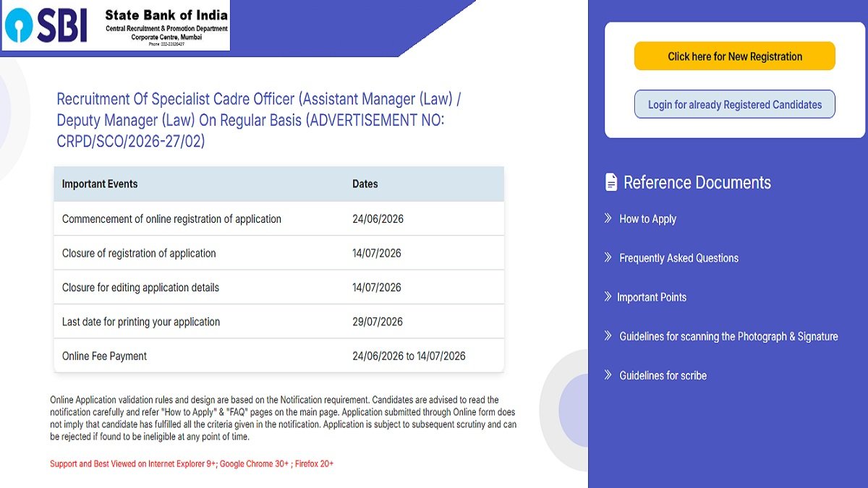Click the State Bank of India title
The width and height of the screenshot is (868, 488).
pyautogui.click(x=166, y=15)
